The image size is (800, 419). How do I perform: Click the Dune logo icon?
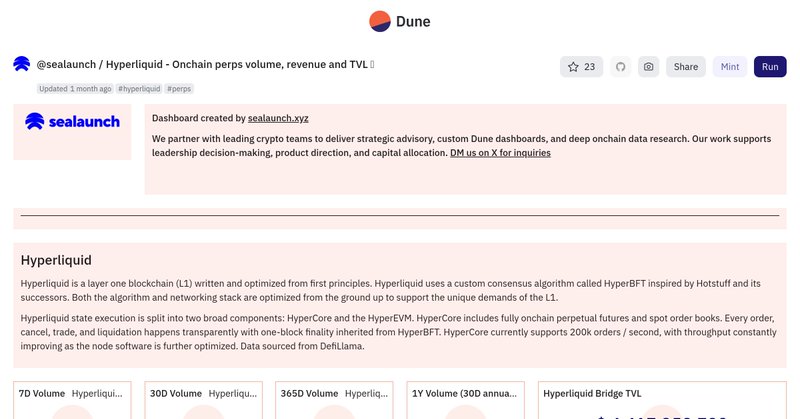tap(380, 21)
